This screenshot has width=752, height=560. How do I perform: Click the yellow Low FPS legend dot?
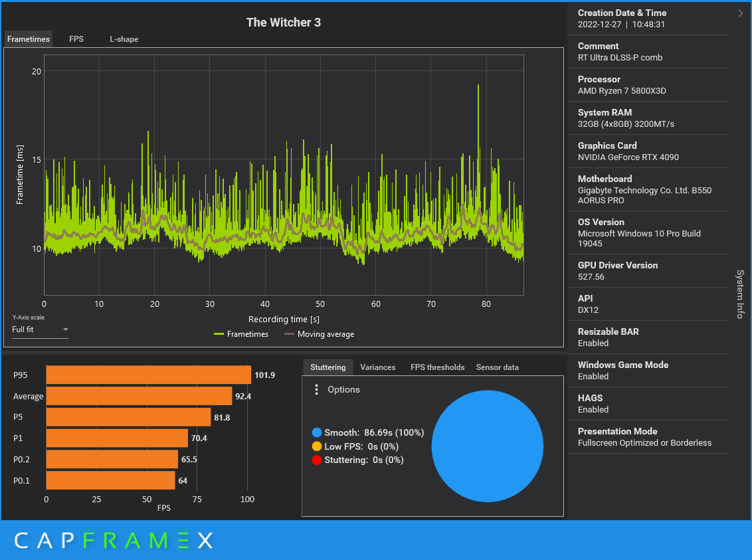click(x=316, y=446)
